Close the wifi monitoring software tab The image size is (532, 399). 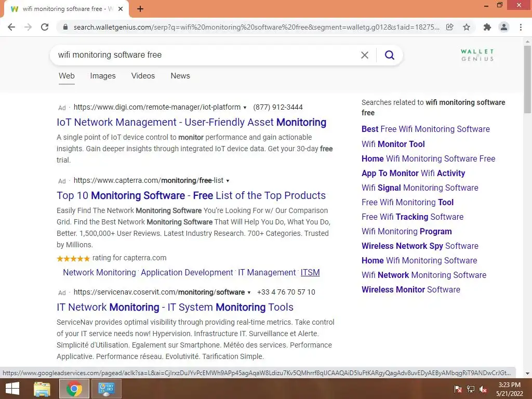click(x=121, y=9)
